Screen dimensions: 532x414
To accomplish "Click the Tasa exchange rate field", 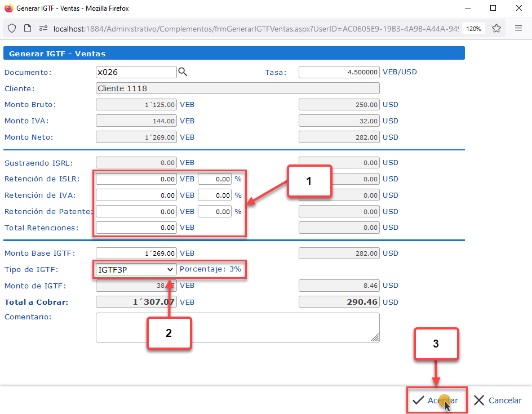I will tap(339, 72).
